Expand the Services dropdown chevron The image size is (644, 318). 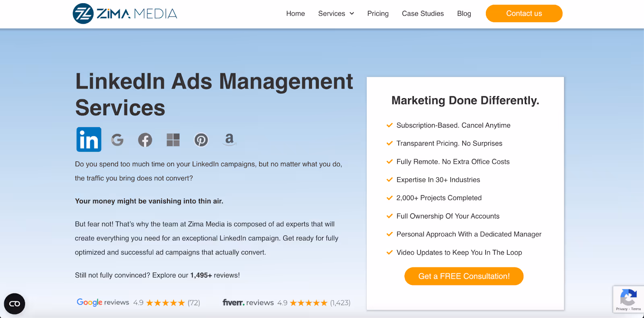pyautogui.click(x=352, y=14)
